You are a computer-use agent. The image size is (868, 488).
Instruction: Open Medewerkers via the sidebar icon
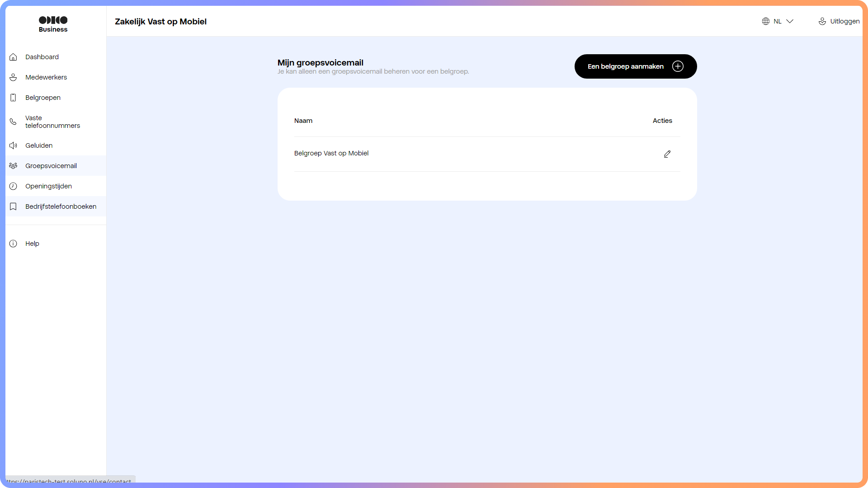pyautogui.click(x=13, y=77)
